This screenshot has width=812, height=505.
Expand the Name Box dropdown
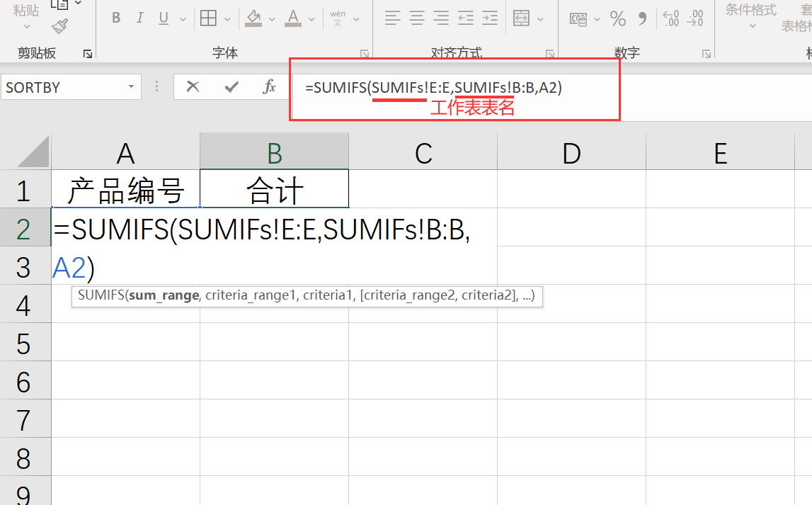tap(132, 87)
